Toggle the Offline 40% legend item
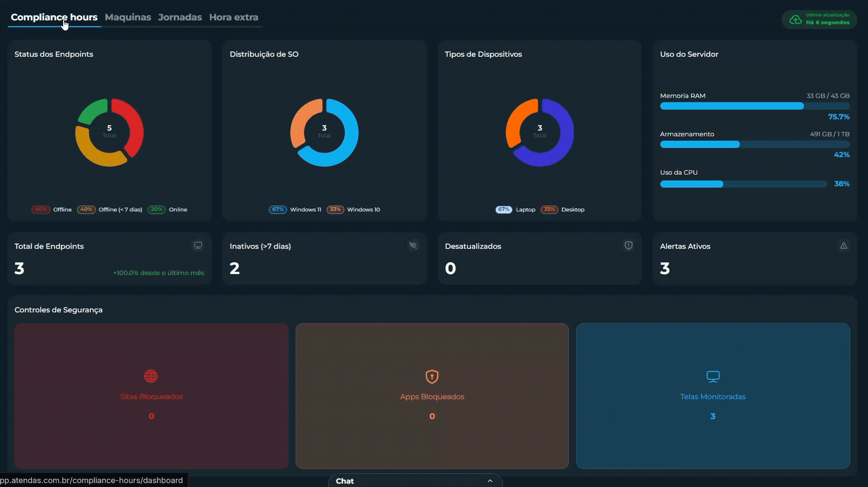This screenshot has height=487, width=868. click(x=51, y=210)
